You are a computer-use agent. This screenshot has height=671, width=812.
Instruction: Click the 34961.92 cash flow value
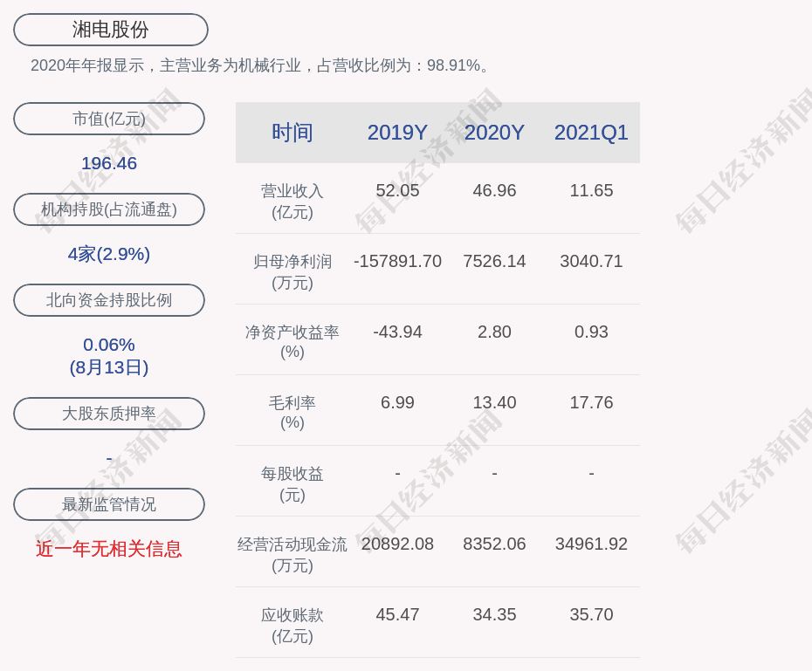point(591,544)
